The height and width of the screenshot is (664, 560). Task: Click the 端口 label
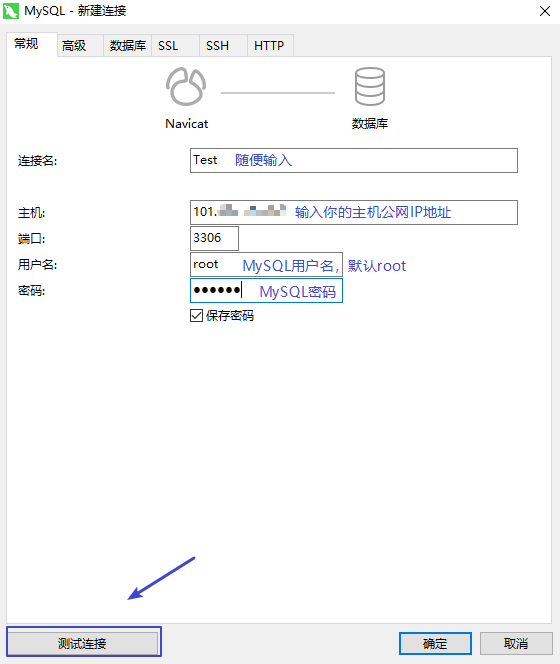pyautogui.click(x=31, y=239)
